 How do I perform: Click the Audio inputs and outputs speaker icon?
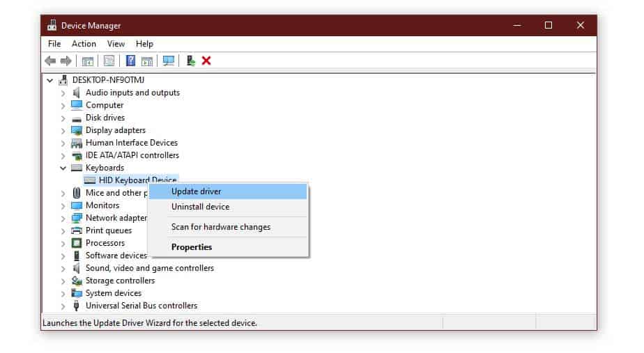pyautogui.click(x=77, y=93)
